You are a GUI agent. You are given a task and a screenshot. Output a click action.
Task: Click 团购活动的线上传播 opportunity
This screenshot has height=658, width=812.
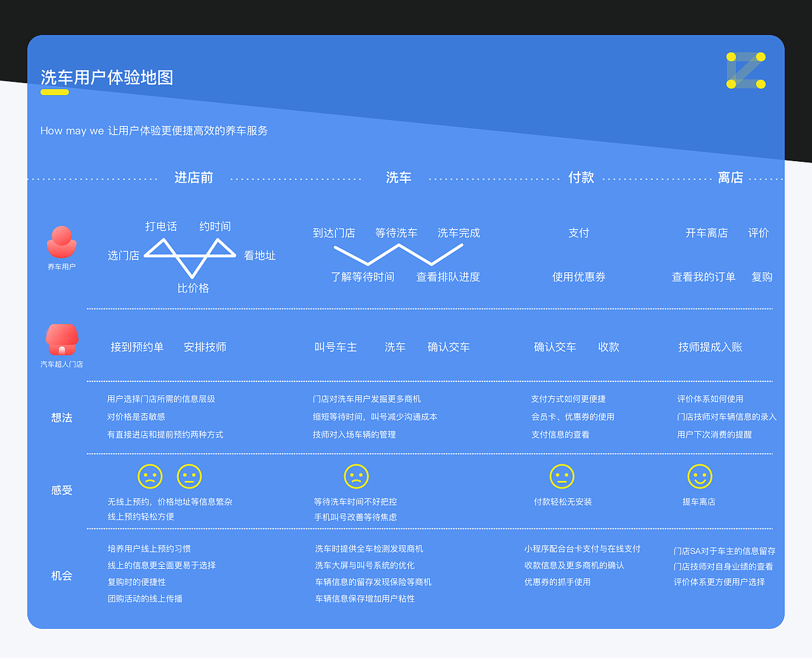click(145, 598)
